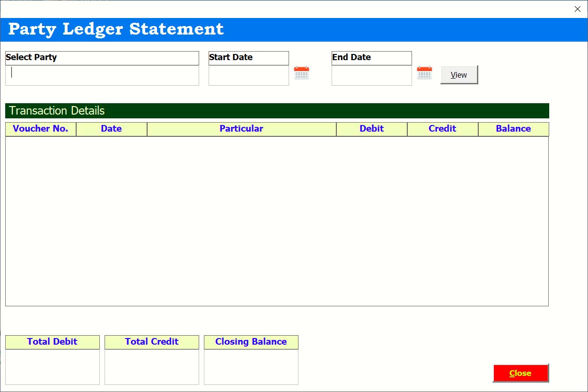Click inside the empty transaction list area
The image size is (588, 392).
click(x=277, y=221)
